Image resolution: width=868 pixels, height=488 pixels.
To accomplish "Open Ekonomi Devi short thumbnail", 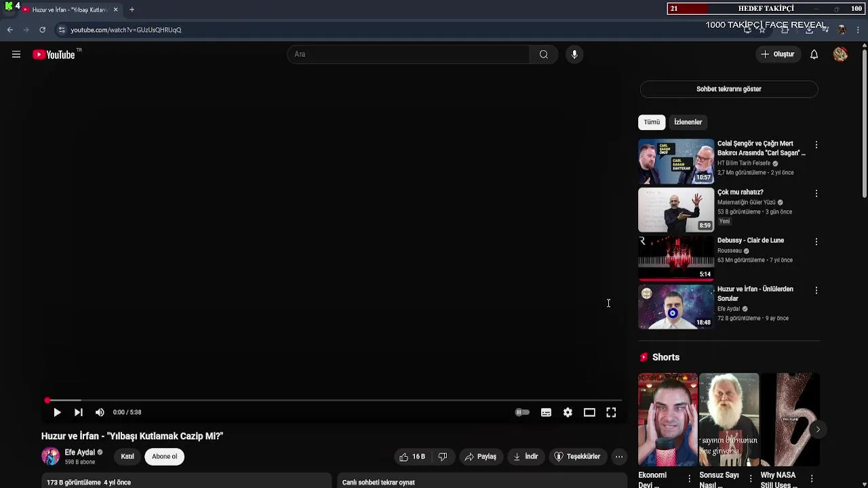I will pos(667,420).
